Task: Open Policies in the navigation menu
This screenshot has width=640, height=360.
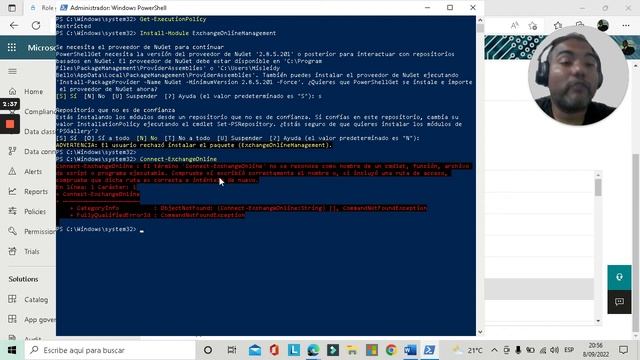Action: [x=35, y=211]
